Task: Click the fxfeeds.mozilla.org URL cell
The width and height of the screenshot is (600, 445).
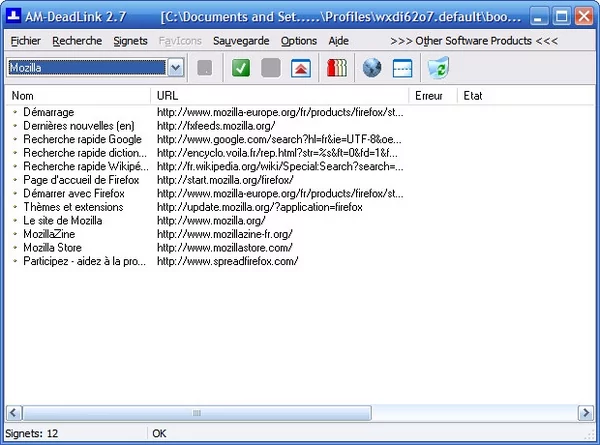Action: [216, 126]
